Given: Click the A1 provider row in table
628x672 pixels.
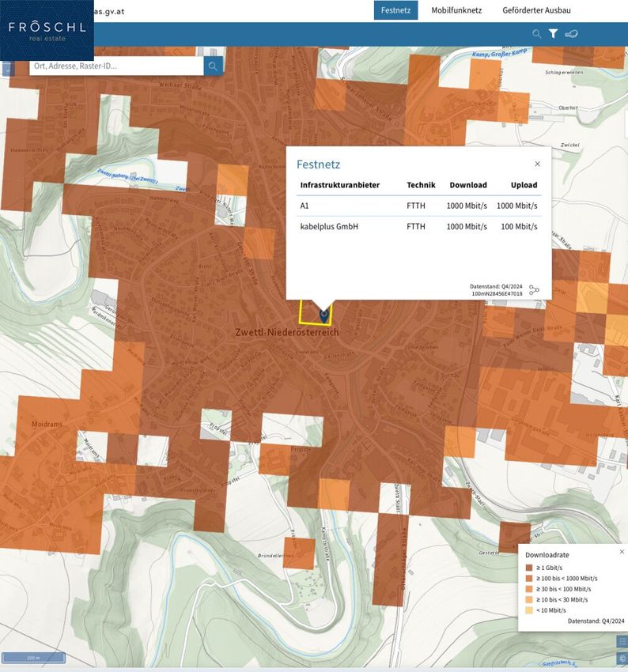Looking at the screenshot, I should pyautogui.click(x=418, y=206).
